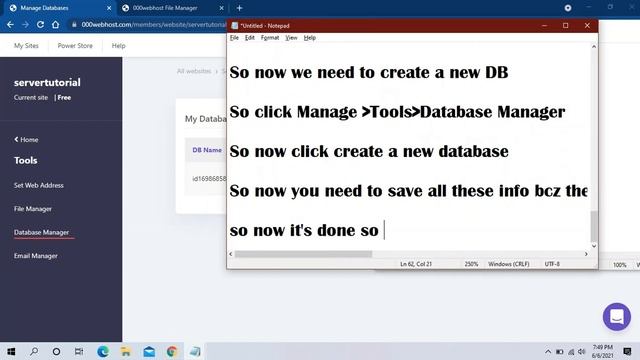The image size is (640, 360).
Task: Open the volume tray icon
Action: [x=582, y=351]
